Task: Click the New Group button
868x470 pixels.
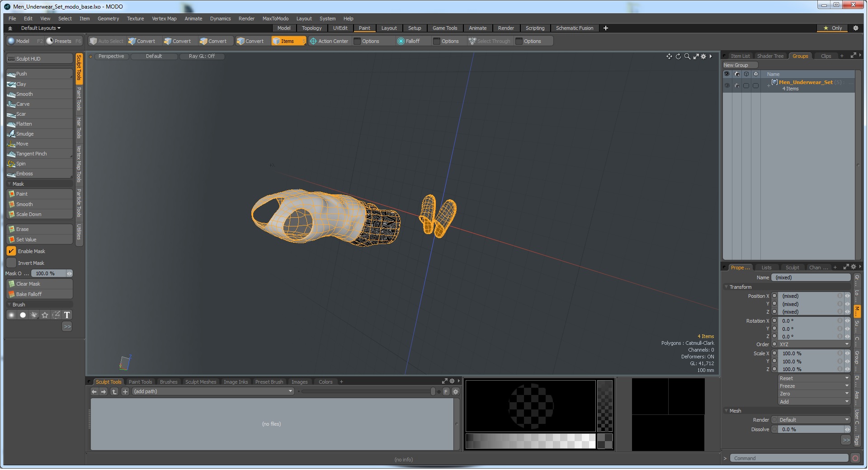Action: [740, 65]
